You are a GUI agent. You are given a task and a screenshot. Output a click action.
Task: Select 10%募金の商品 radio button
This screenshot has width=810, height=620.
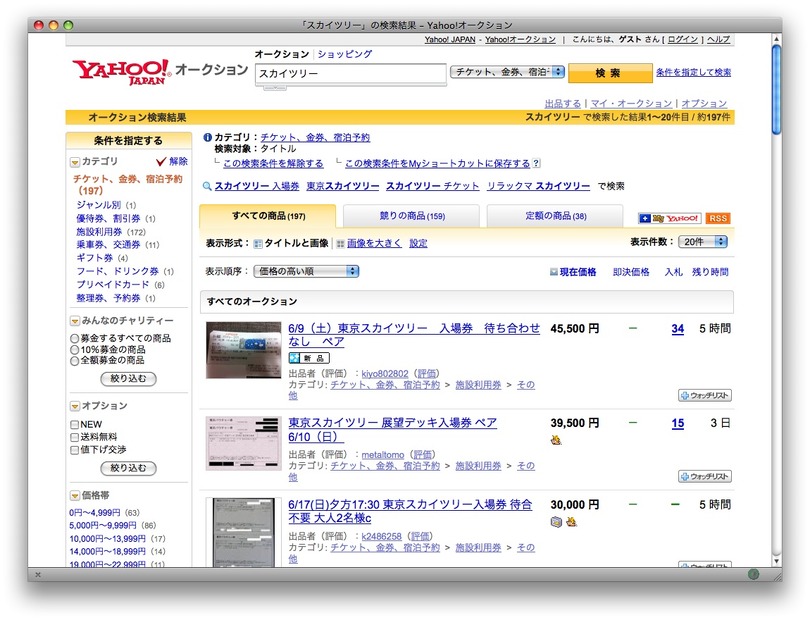click(x=74, y=350)
